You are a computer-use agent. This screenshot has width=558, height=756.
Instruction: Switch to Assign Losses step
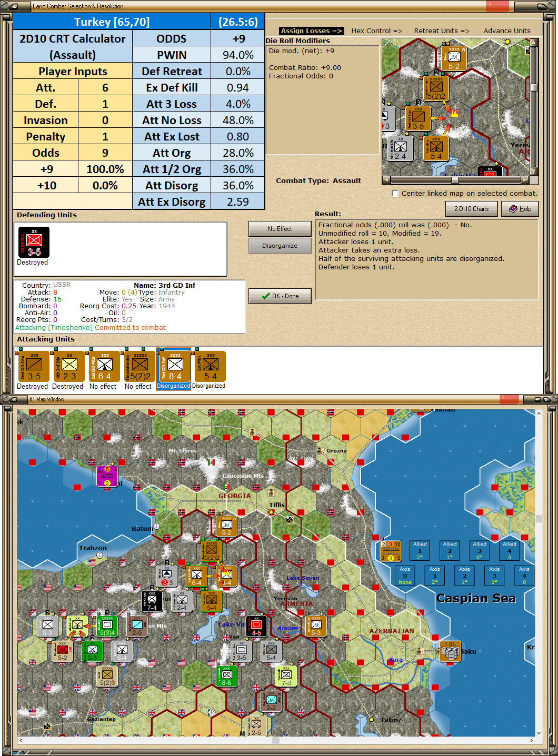click(311, 31)
